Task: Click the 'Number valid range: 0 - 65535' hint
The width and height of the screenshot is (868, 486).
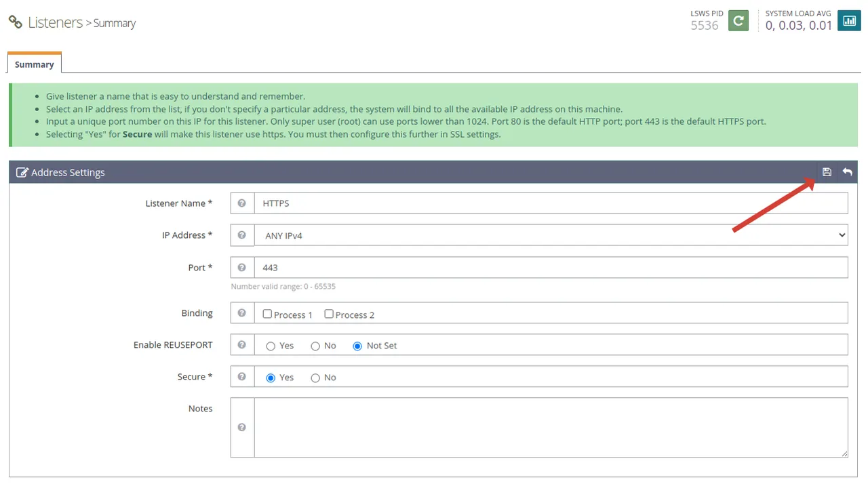Action: [x=283, y=287]
